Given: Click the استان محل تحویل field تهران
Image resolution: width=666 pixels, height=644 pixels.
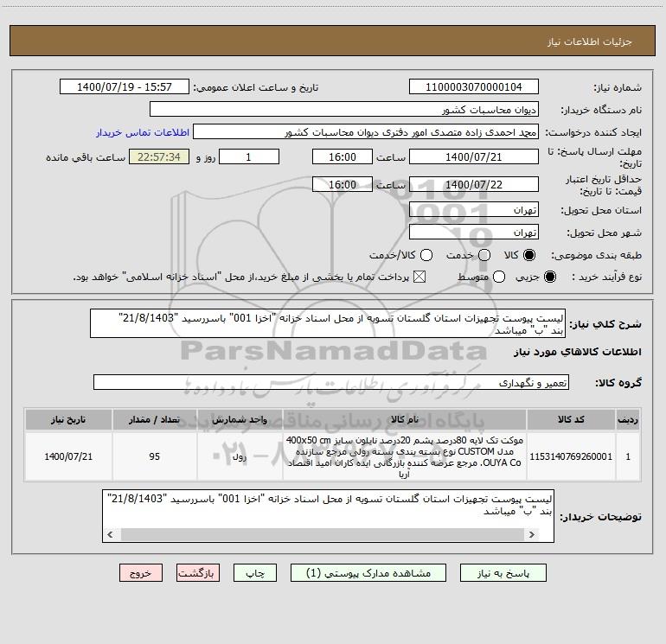Looking at the screenshot, I should click(474, 209).
